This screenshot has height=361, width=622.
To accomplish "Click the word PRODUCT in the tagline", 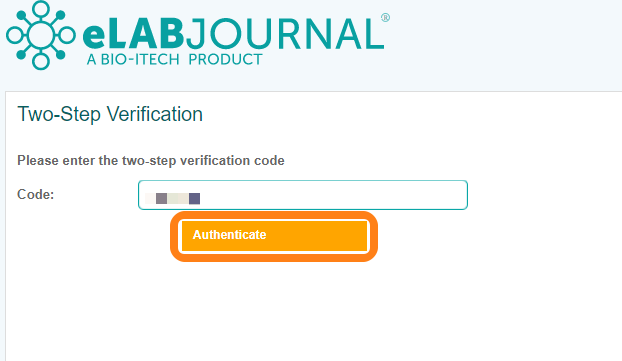I will click(x=225, y=60).
